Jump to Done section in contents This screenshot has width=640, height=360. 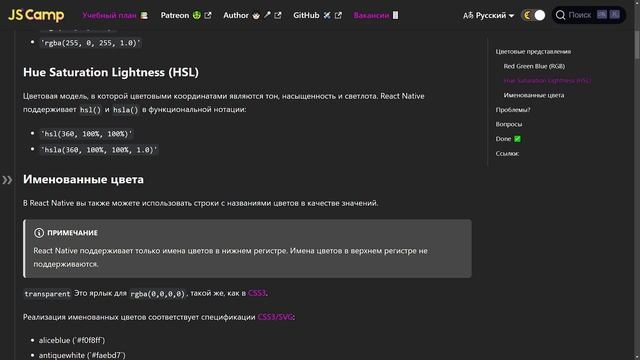click(x=508, y=139)
